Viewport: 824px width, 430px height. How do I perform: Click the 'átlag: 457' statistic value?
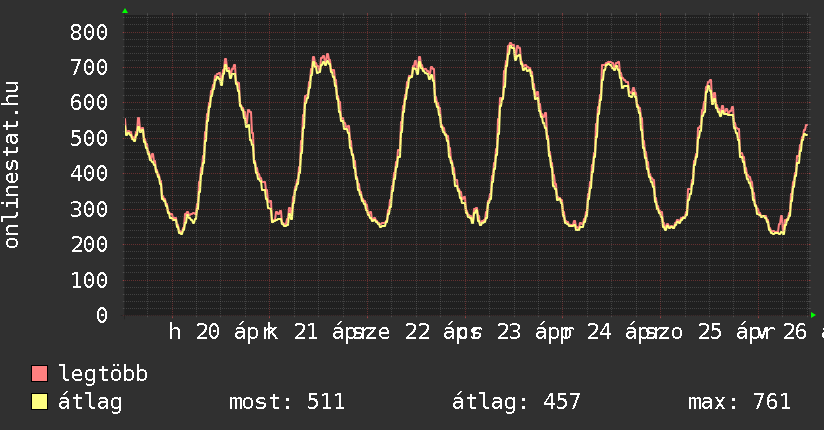click(516, 402)
